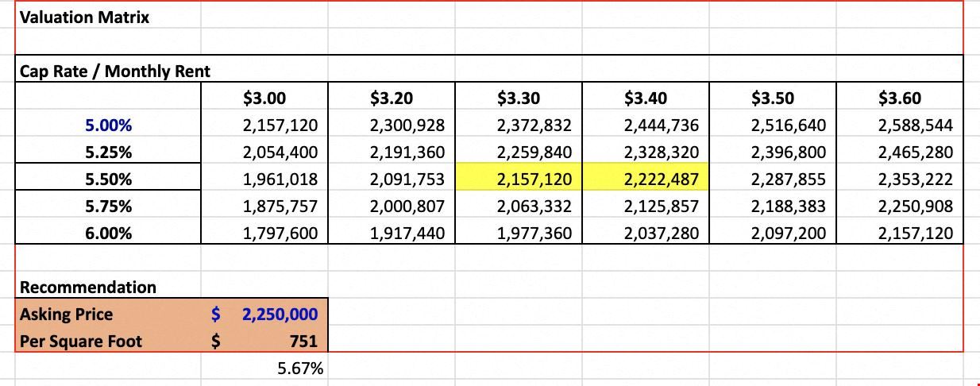
Task: Select the $3.60 rent column header
Action: tap(900, 98)
